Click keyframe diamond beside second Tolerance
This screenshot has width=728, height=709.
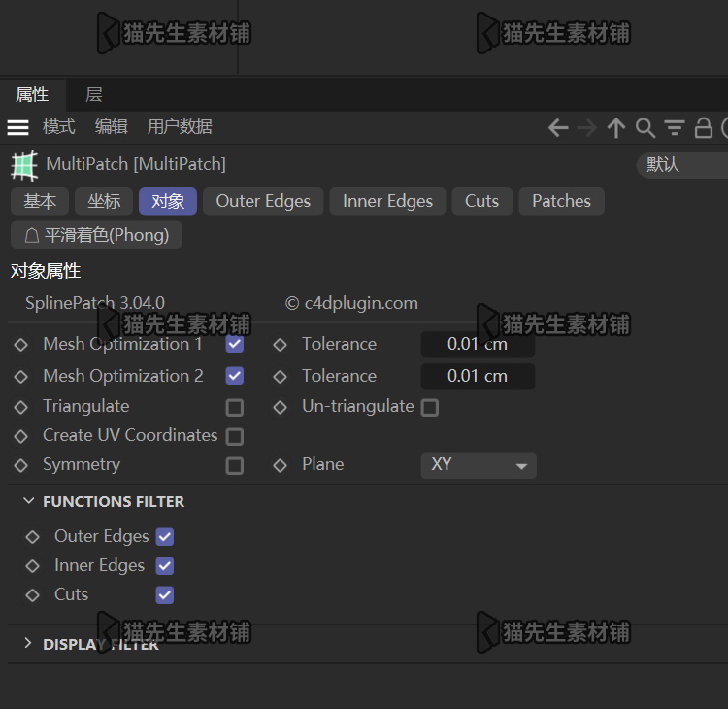(x=280, y=376)
